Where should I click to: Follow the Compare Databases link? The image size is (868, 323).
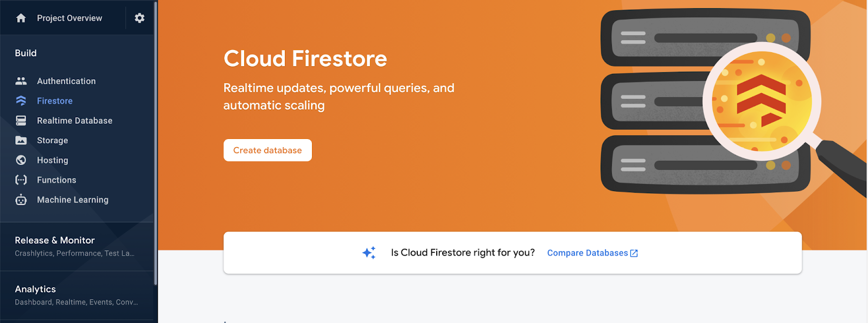[587, 253]
